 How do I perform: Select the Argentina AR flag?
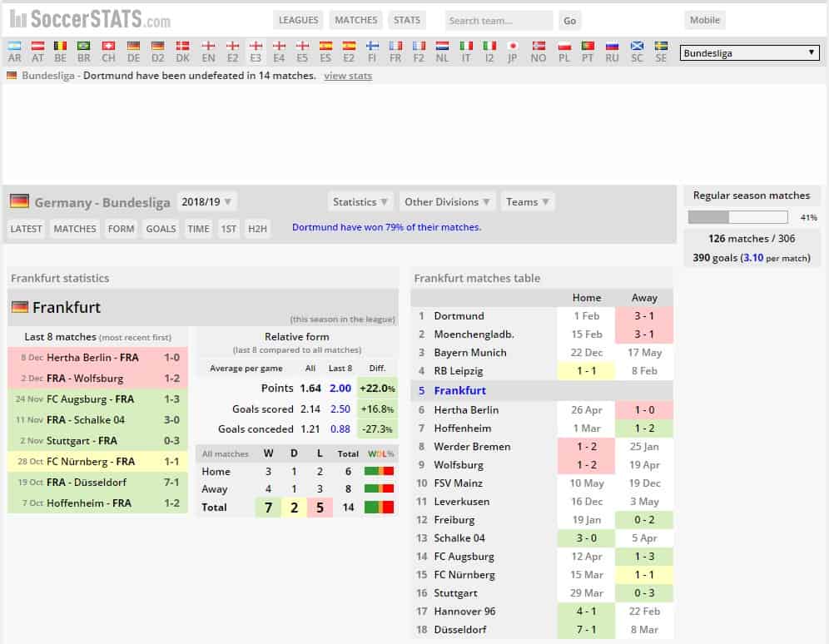point(15,46)
